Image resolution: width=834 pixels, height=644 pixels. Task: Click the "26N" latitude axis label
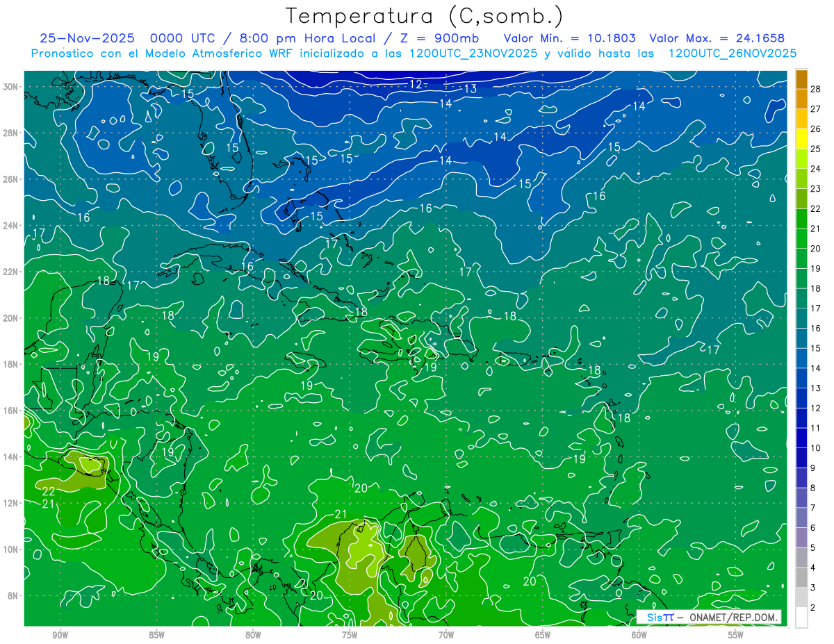point(12,179)
